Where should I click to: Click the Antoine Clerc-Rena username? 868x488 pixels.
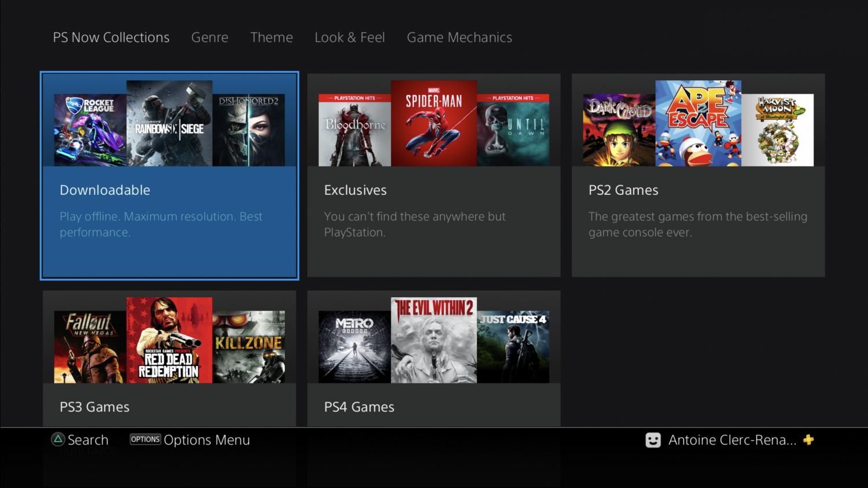(x=732, y=440)
